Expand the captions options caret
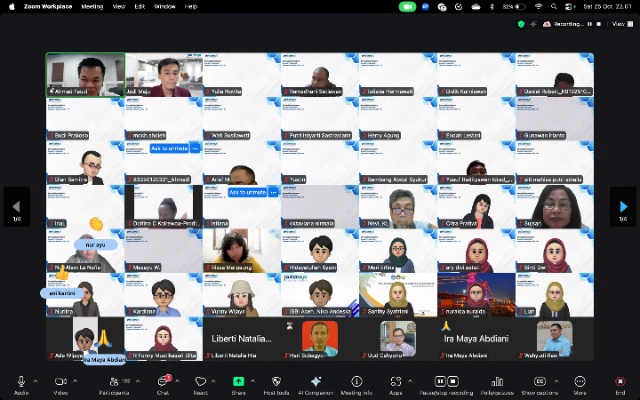This screenshot has width=640, height=400. 556,381
